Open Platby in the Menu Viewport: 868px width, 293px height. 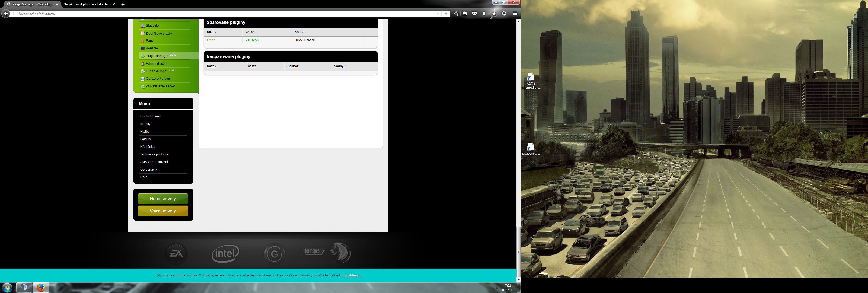tap(145, 132)
